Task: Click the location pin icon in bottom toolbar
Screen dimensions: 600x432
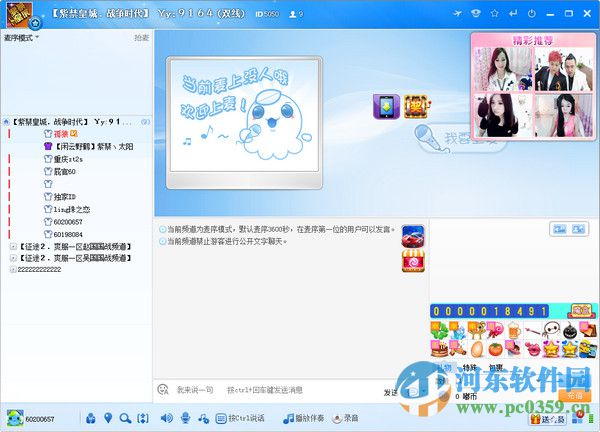Action: click(x=108, y=418)
